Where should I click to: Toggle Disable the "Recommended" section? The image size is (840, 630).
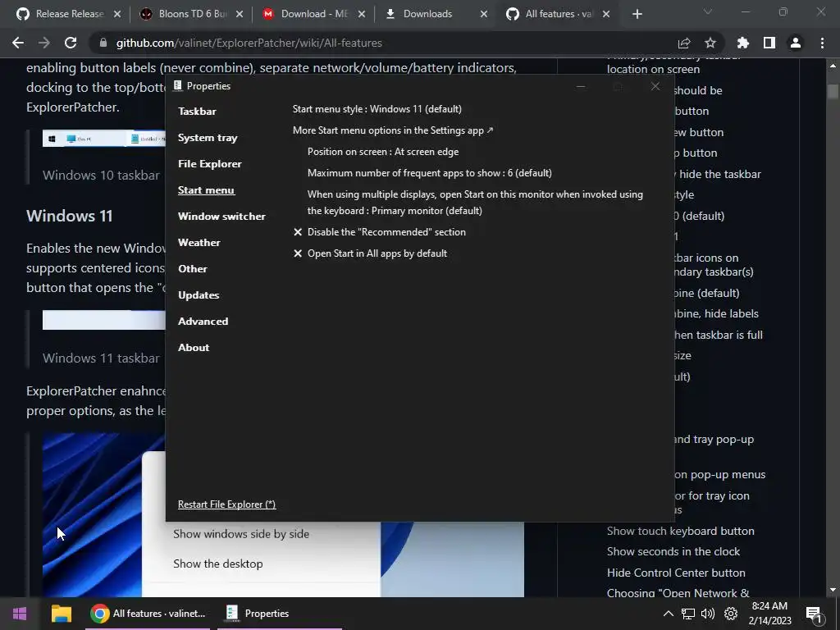(379, 232)
